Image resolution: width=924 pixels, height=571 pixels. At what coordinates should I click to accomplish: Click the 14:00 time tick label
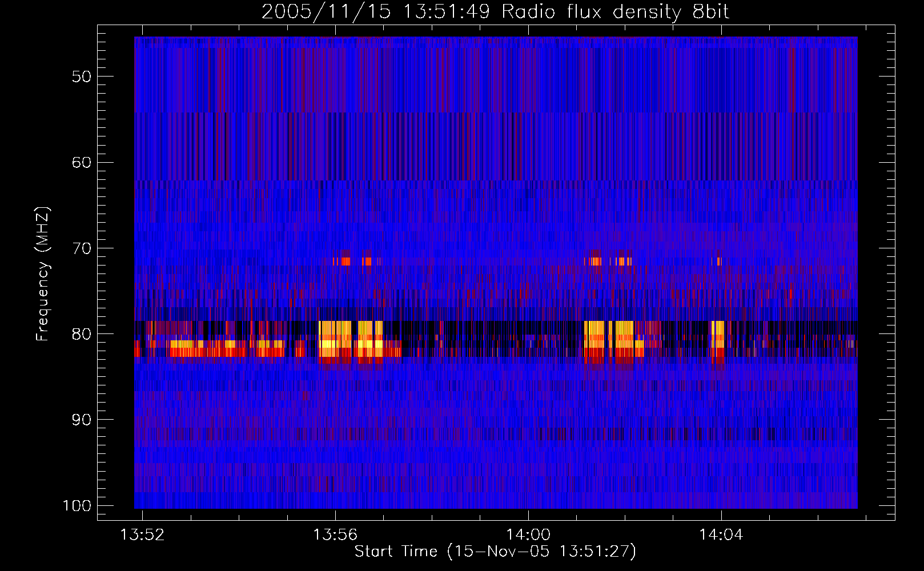pos(528,534)
